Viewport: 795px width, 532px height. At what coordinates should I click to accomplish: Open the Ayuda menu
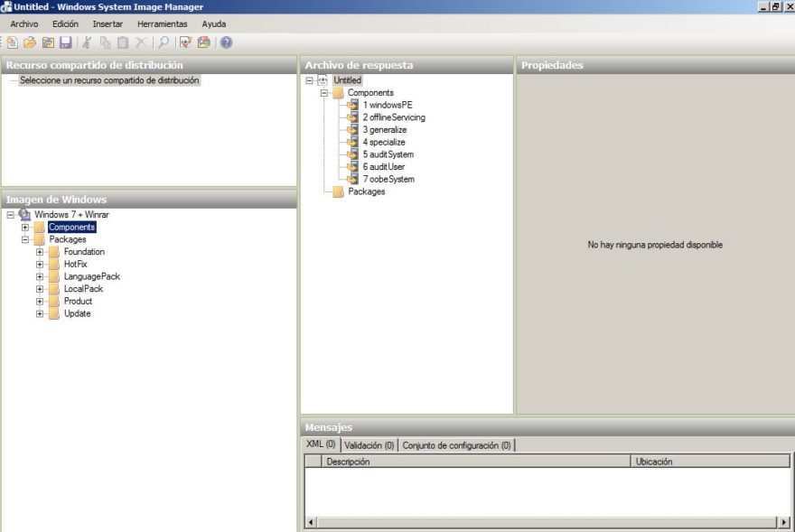pos(214,23)
